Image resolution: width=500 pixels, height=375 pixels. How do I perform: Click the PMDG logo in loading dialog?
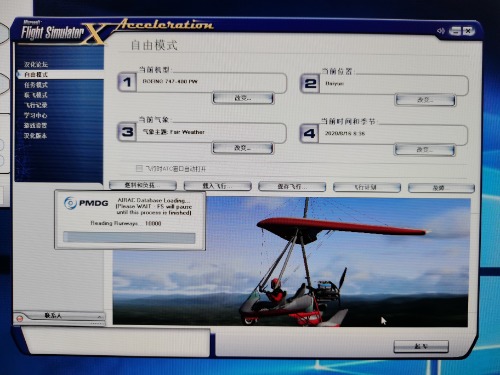[86, 203]
